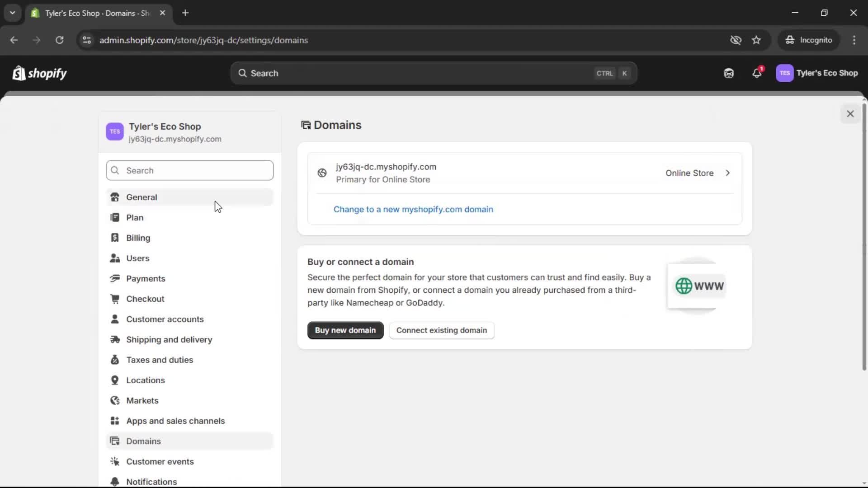Open Markets settings
This screenshot has width=868, height=488.
click(142, 400)
